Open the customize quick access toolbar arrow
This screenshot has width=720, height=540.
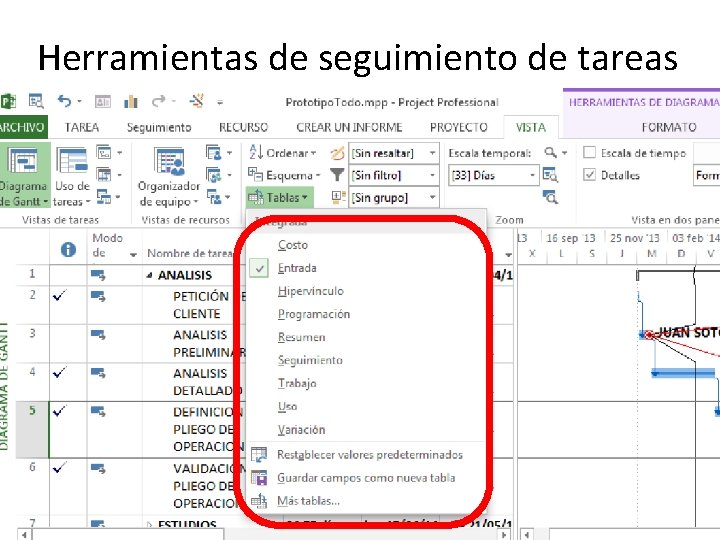(220, 102)
